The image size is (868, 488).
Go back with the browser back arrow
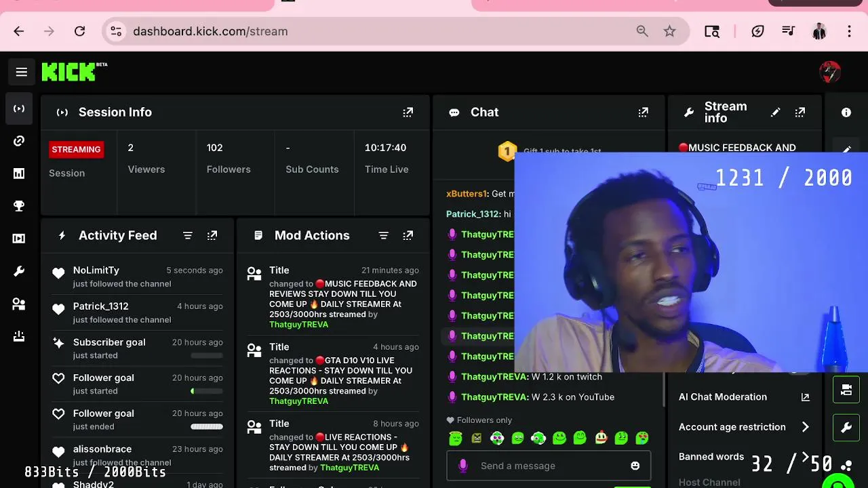[19, 31]
